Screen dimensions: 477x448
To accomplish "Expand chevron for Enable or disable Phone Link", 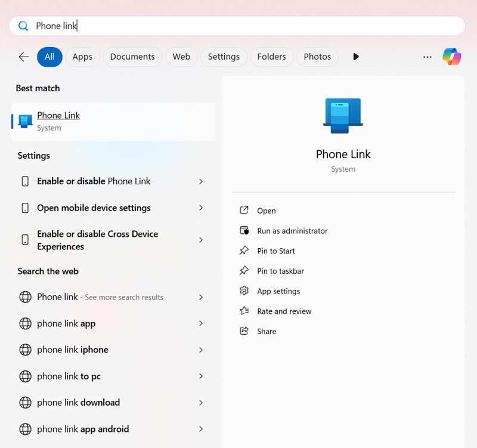I will coord(201,181).
